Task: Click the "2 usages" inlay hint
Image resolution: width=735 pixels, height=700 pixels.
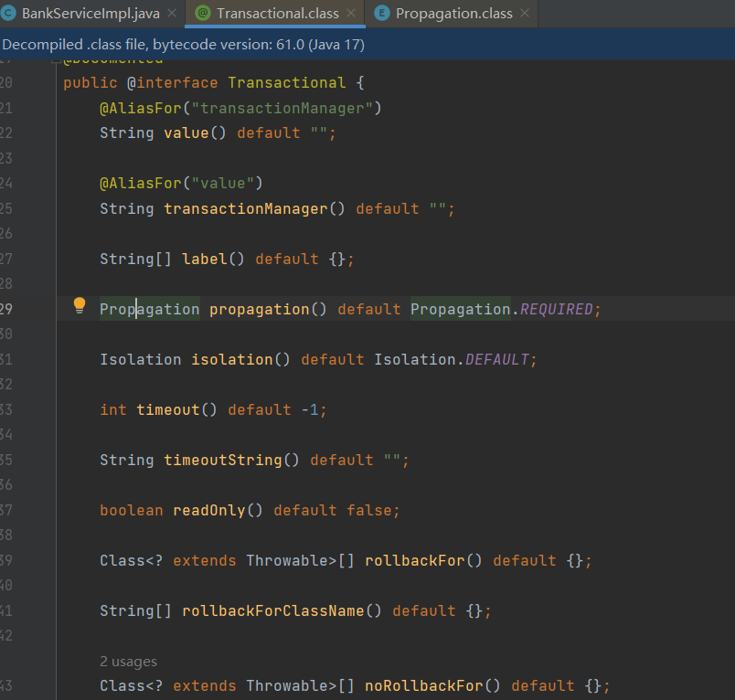Action: [128, 662]
